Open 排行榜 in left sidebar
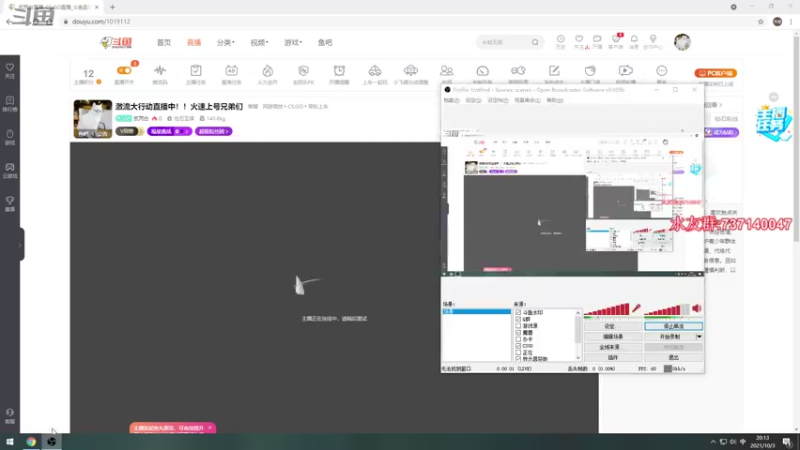 pyautogui.click(x=10, y=104)
